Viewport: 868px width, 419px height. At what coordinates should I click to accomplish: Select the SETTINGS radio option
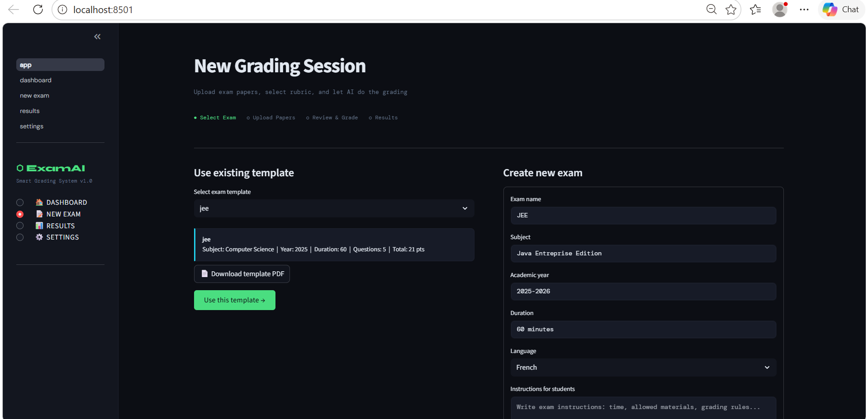point(20,237)
